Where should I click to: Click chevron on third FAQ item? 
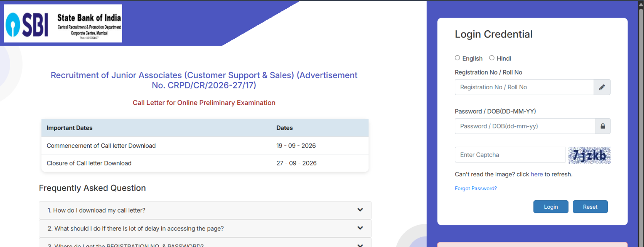click(360, 245)
